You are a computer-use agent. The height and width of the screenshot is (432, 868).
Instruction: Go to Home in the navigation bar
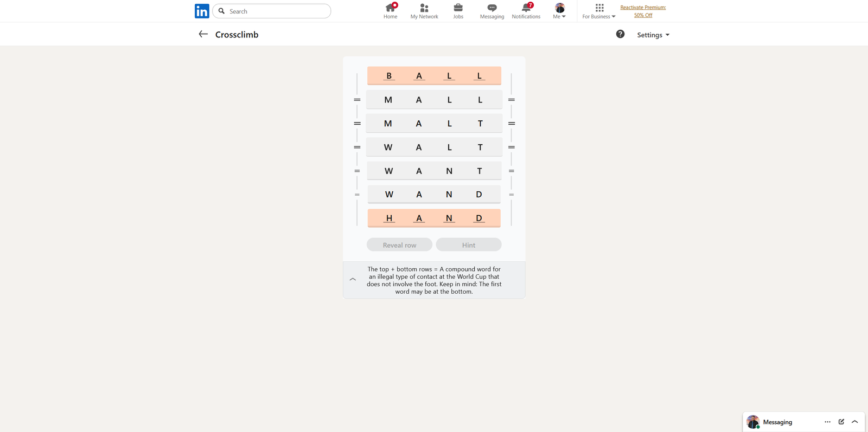[x=390, y=11]
